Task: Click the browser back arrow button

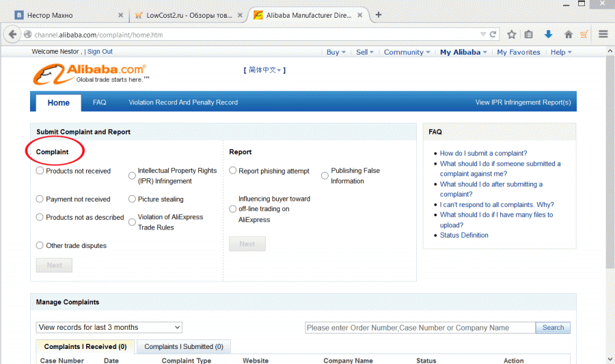Action: [x=12, y=34]
